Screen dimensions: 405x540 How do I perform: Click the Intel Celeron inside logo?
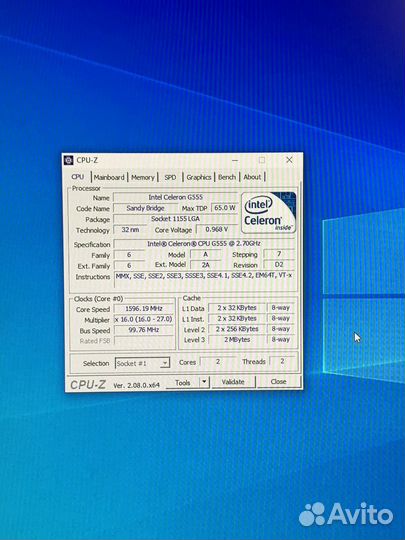pos(268,213)
